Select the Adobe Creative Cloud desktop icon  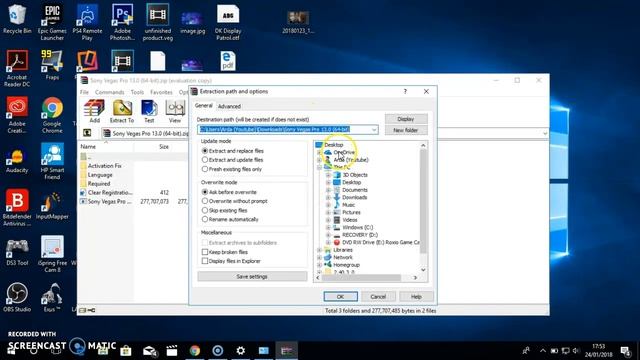click(17, 115)
